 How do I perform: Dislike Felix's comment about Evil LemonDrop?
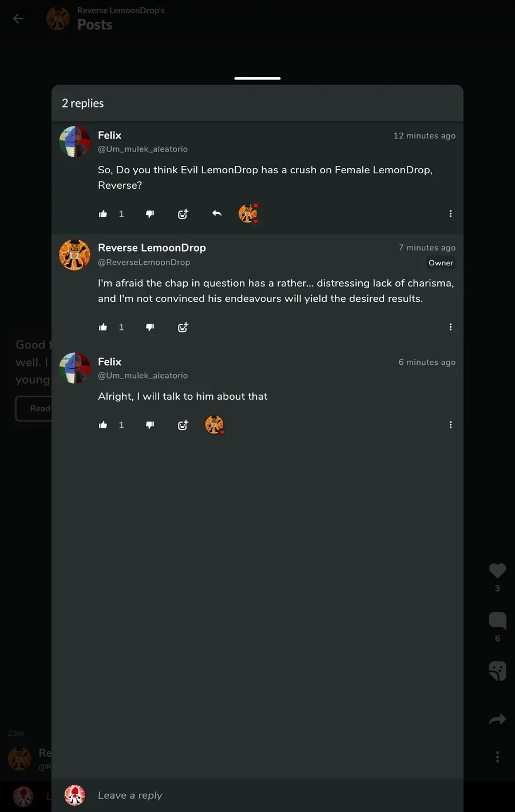[x=150, y=214]
